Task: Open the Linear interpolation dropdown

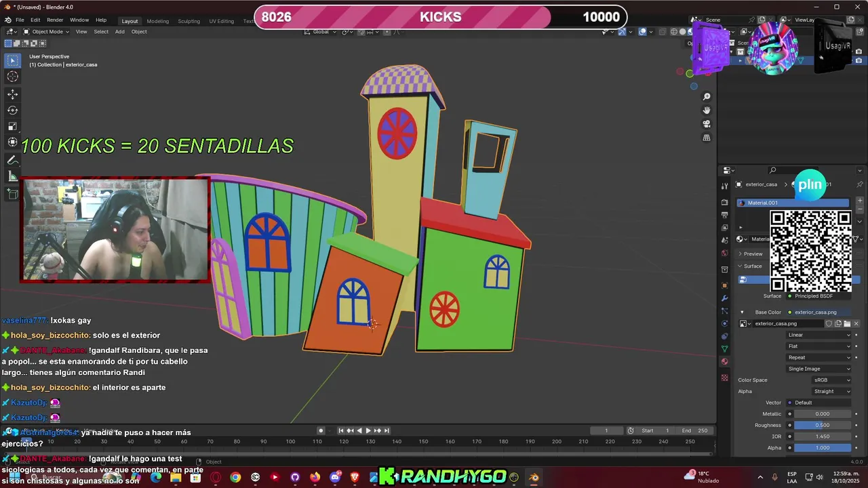Action: pyautogui.click(x=818, y=335)
